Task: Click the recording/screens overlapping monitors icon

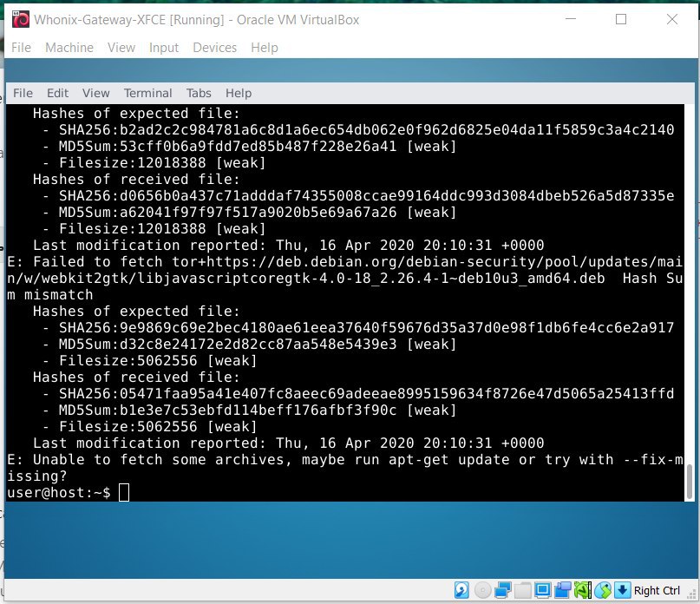Action: click(x=562, y=590)
